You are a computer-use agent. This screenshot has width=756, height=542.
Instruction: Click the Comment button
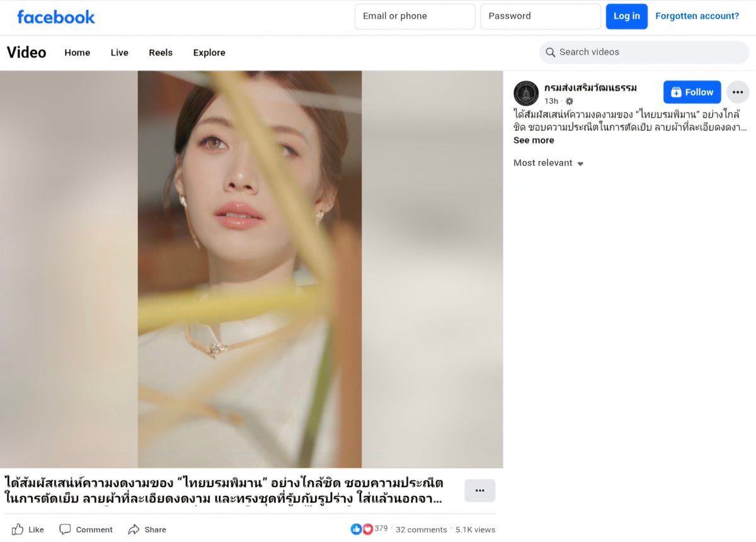(86, 529)
